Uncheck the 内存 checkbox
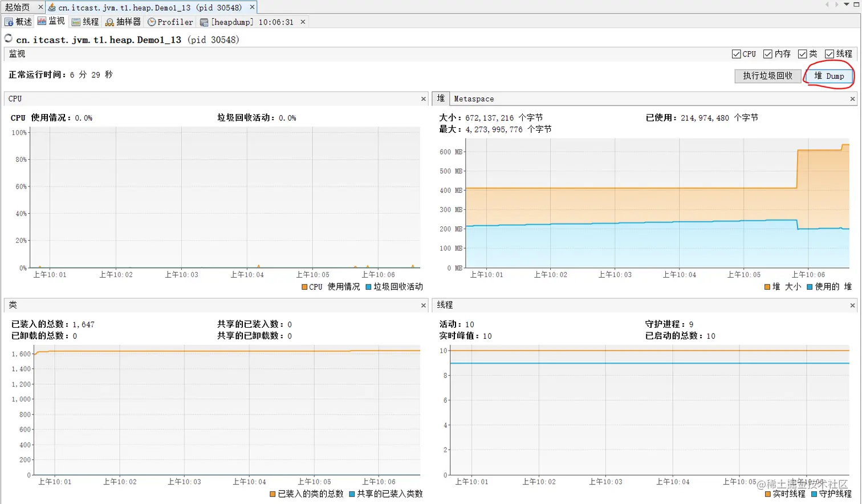This screenshot has width=862, height=504. 768,54
